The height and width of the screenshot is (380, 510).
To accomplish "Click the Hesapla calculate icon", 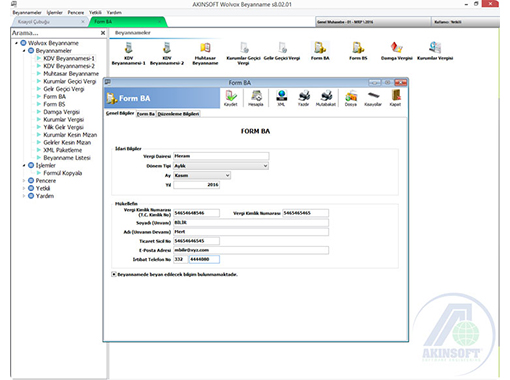I will 256,98.
